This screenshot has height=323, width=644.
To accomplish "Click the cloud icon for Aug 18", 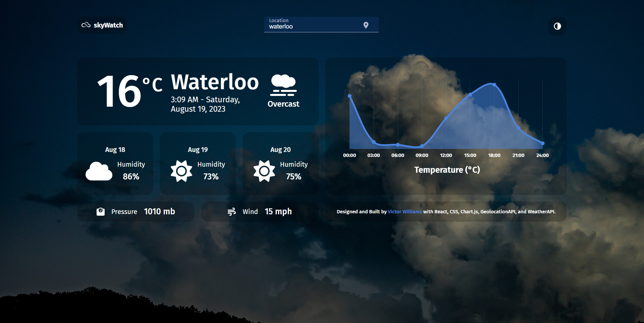I will point(99,171).
